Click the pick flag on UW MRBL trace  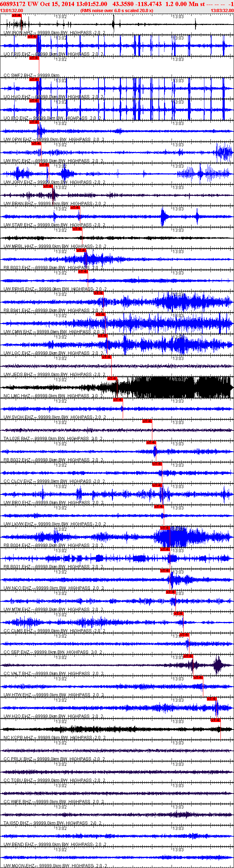77,229
